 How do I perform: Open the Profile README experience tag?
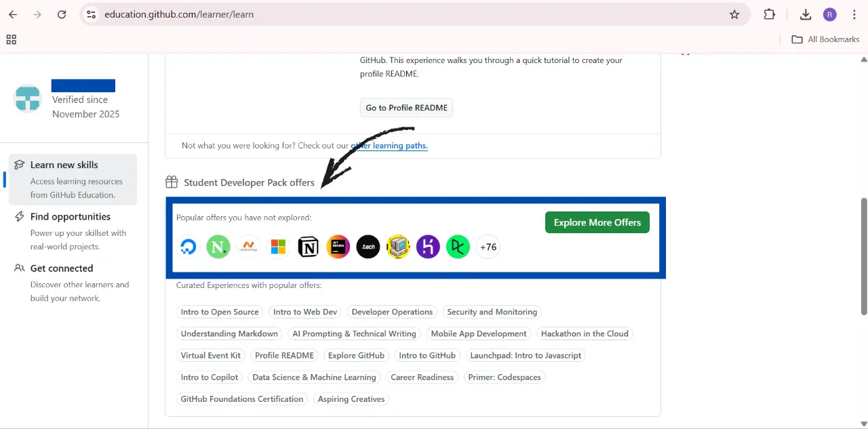pos(284,355)
